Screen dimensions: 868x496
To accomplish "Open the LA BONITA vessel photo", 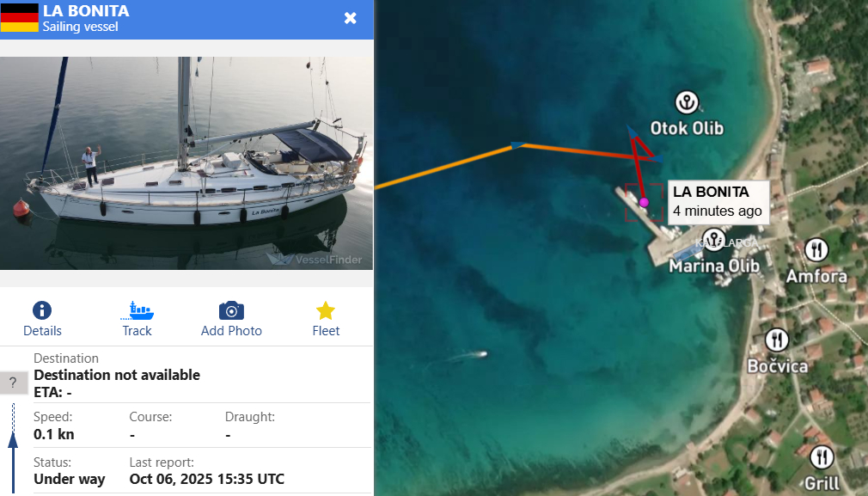I will point(186,163).
